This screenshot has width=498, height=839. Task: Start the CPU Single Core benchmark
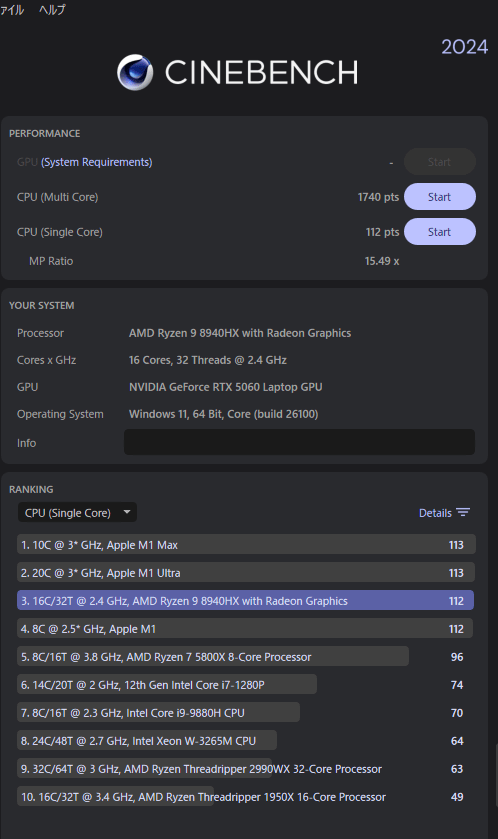(x=440, y=232)
